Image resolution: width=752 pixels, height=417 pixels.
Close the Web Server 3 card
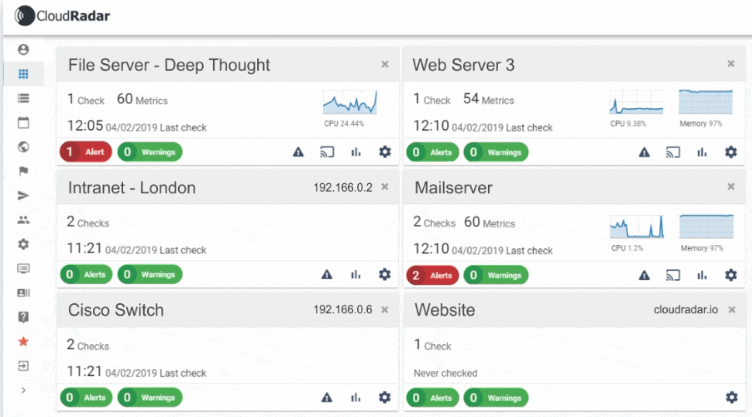pyautogui.click(x=731, y=64)
